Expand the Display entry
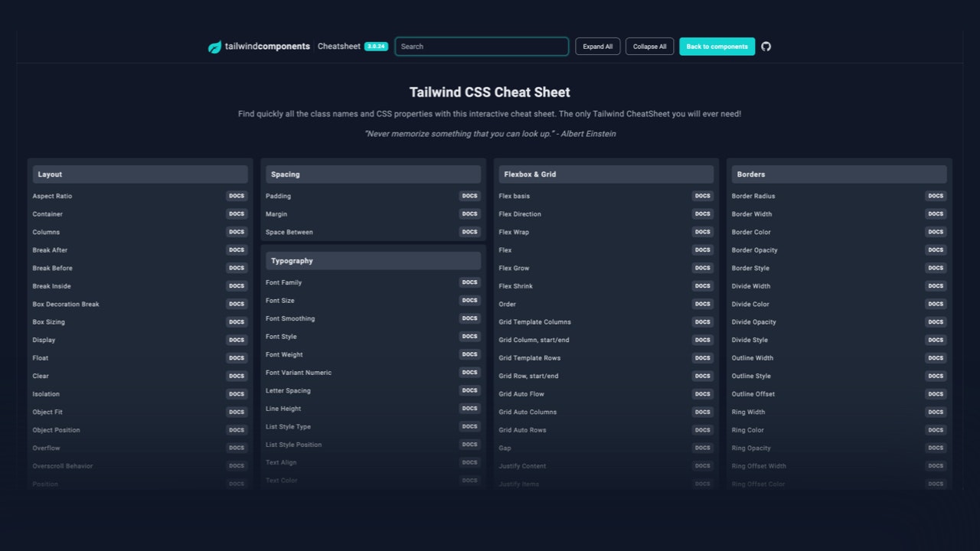Viewport: 980px width, 551px height. [139, 340]
